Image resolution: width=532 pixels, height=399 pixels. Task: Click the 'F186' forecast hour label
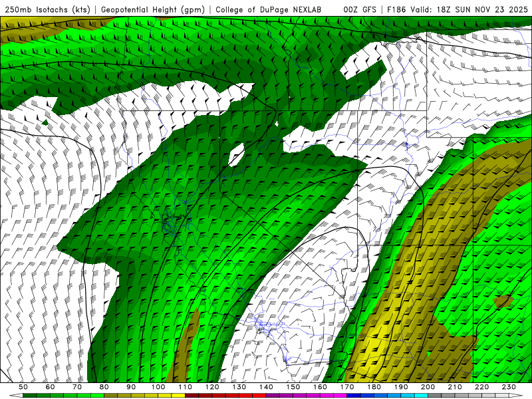(396, 10)
